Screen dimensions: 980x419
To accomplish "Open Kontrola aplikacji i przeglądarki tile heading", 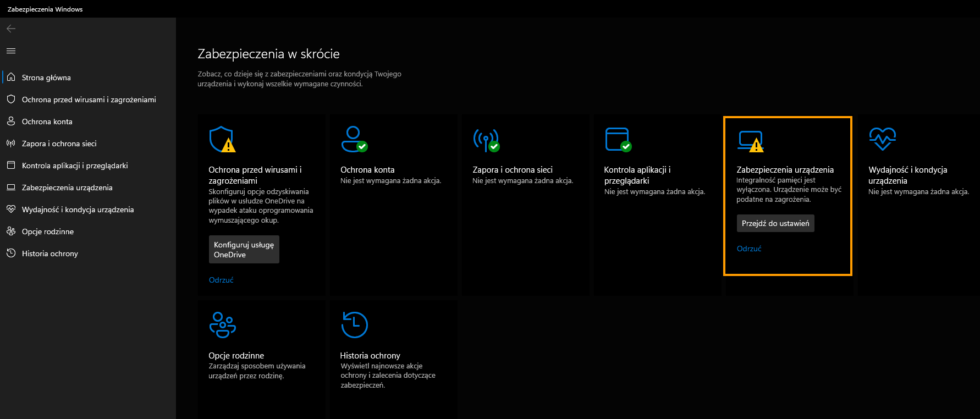I will 637,175.
